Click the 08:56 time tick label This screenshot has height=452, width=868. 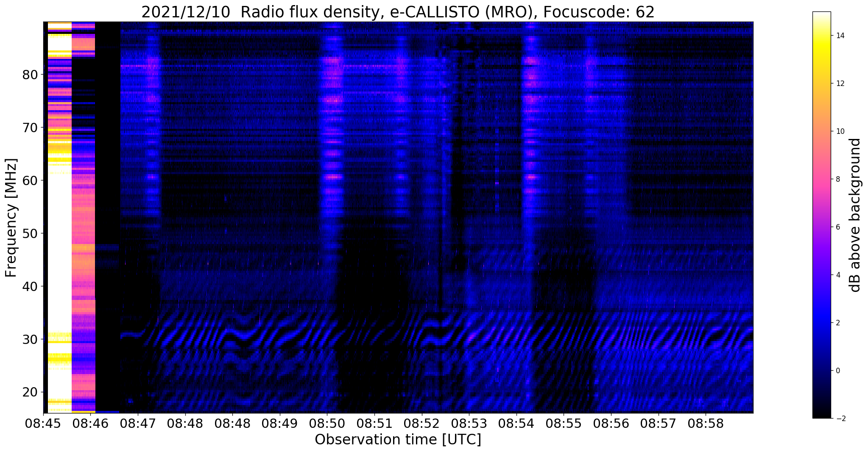611,423
